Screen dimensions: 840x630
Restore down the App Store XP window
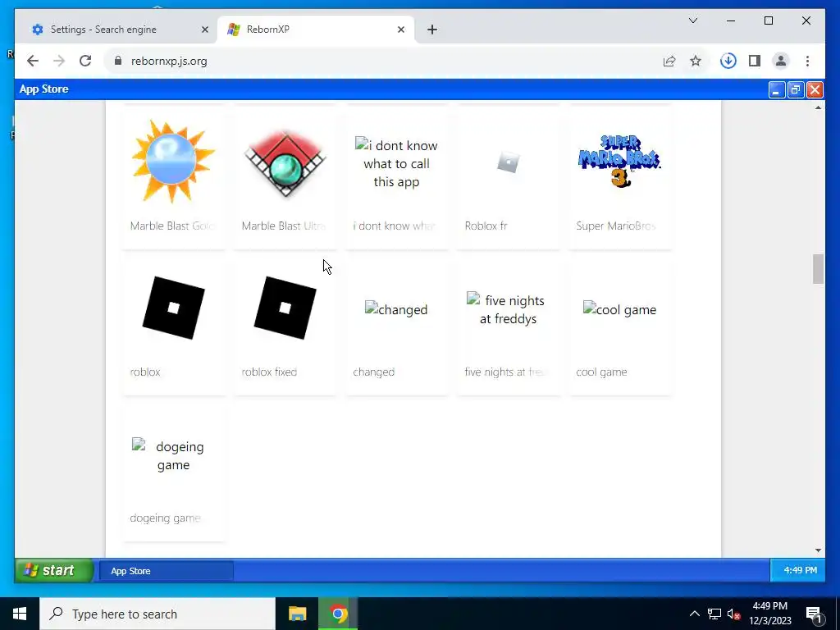(796, 89)
